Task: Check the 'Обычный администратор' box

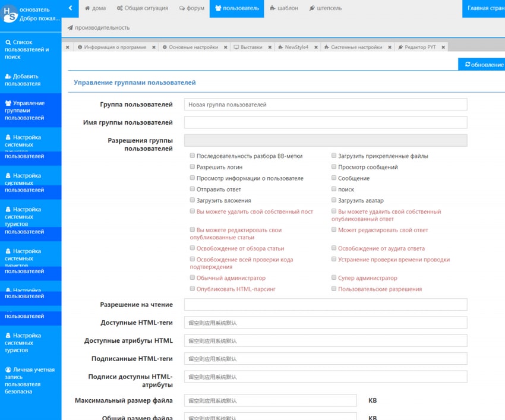Action: tap(192, 277)
